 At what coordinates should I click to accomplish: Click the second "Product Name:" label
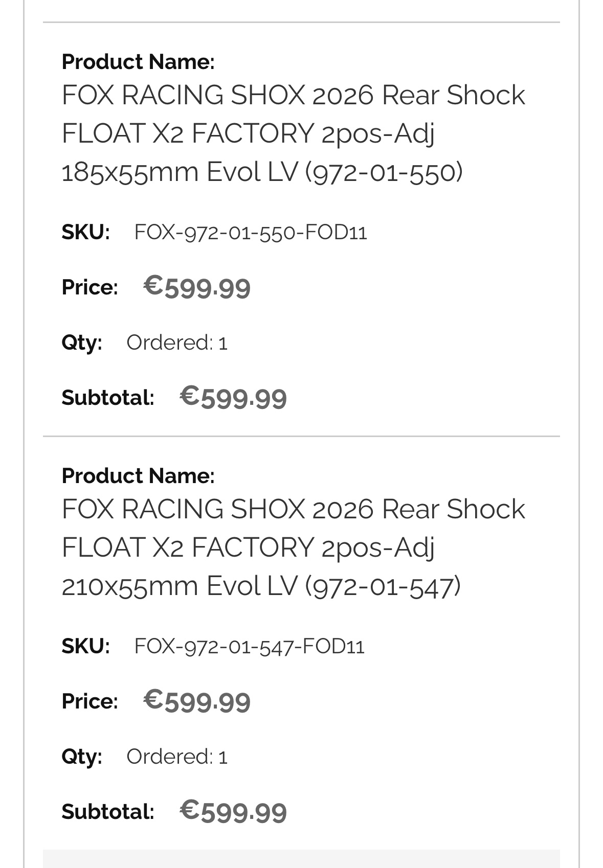click(138, 476)
